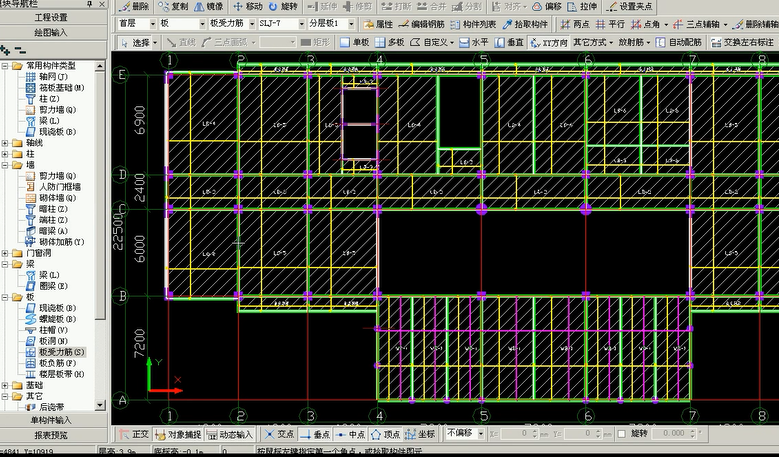The height and width of the screenshot is (457, 779).
Task: Enable the 旋转 checkbox at bottom
Action: 624,434
